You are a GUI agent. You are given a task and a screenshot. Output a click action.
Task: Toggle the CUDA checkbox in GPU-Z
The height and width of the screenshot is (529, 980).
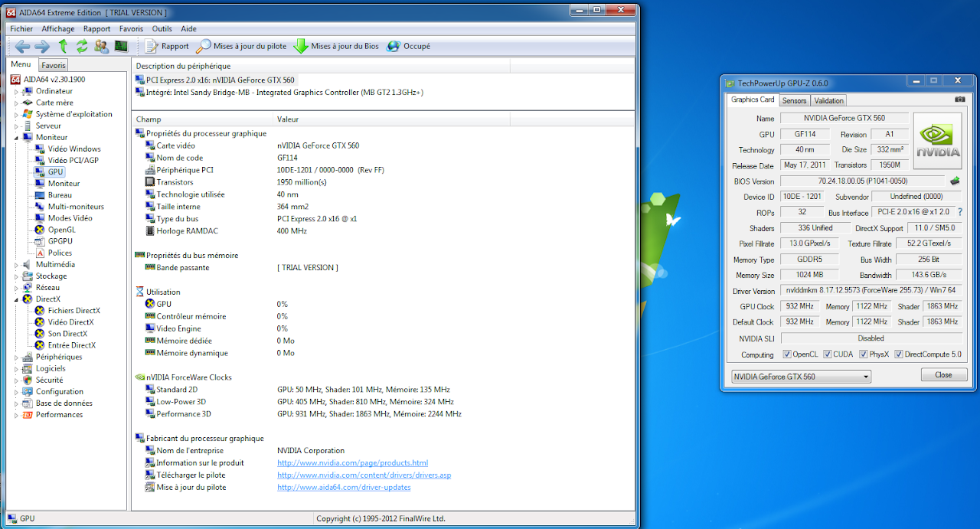pos(828,354)
